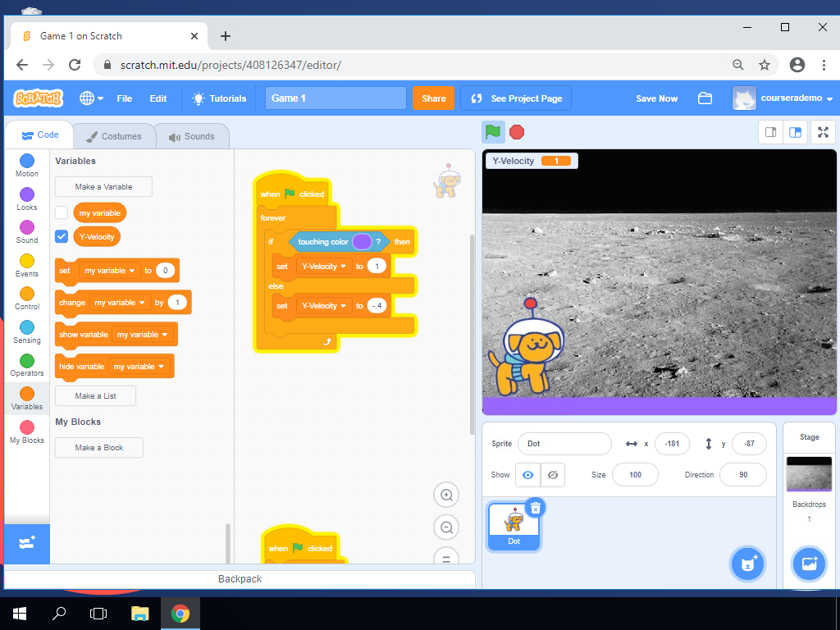Image resolution: width=840 pixels, height=630 pixels.
Task: Open the Events block category
Action: point(27,265)
